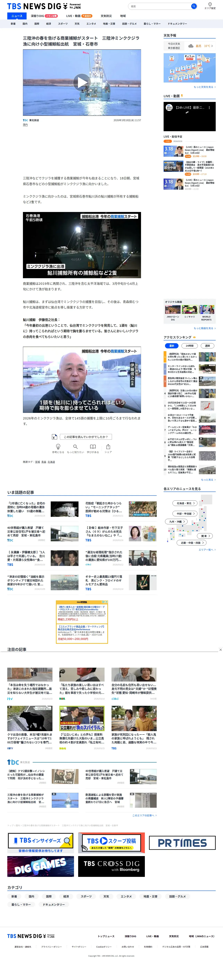Play the main whaling ship video
Screen dimensions: 223x980
click(82, 82)
